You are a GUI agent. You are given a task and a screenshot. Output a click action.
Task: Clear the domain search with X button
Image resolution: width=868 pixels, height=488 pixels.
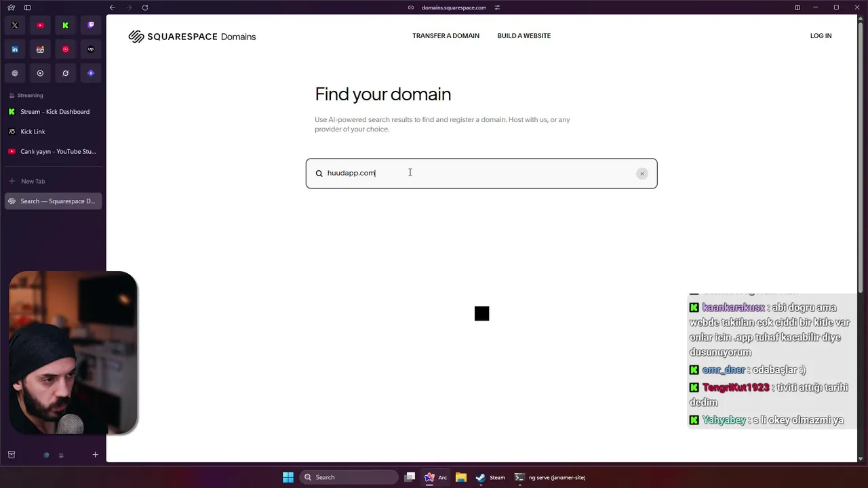642,174
